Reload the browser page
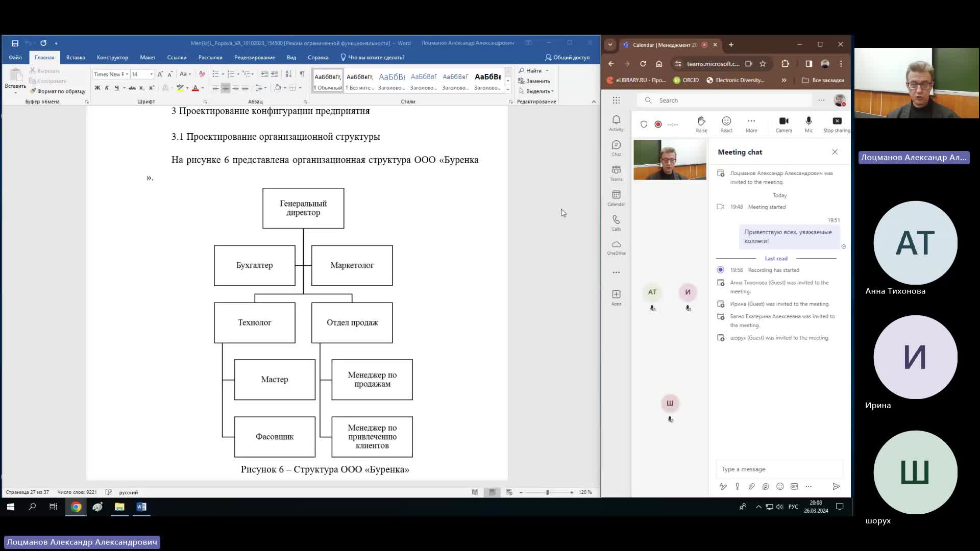The width and height of the screenshot is (980, 551). click(x=643, y=64)
